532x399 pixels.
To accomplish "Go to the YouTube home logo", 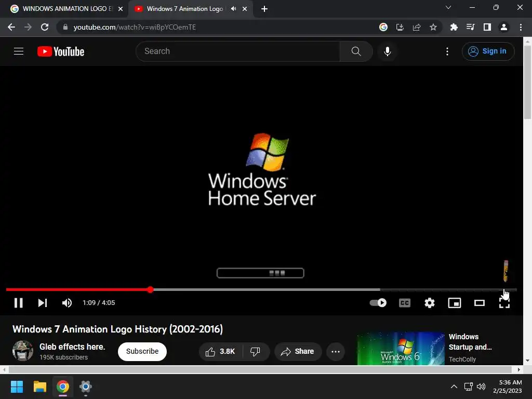I will (61, 51).
